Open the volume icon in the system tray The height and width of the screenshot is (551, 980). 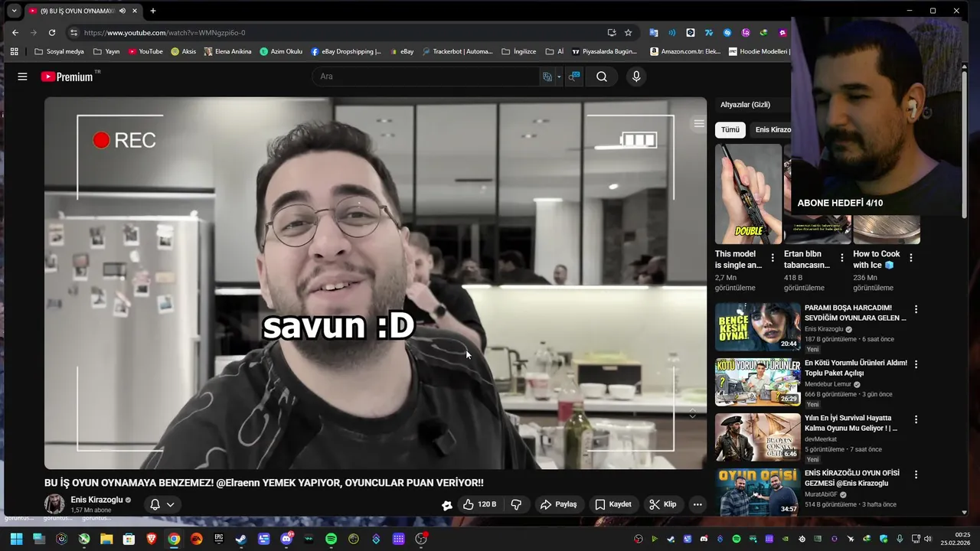click(x=929, y=539)
